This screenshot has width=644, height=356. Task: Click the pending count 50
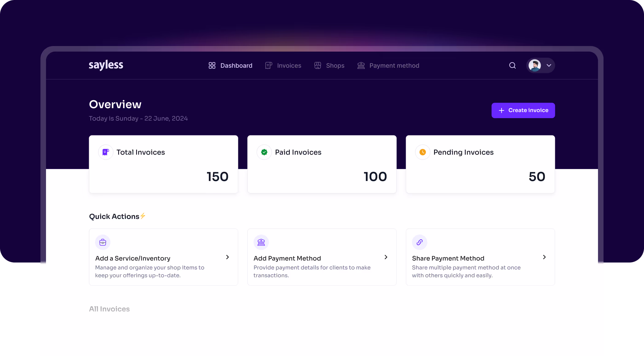(x=537, y=177)
